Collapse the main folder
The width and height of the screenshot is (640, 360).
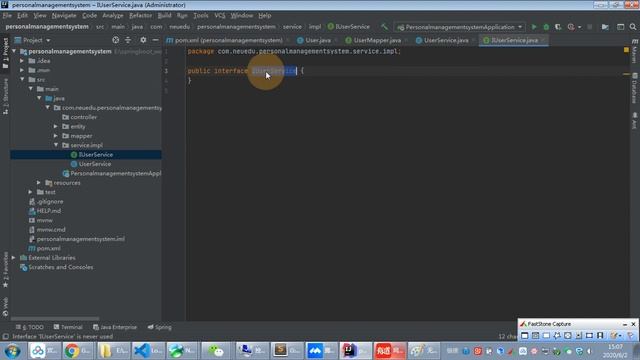point(31,89)
